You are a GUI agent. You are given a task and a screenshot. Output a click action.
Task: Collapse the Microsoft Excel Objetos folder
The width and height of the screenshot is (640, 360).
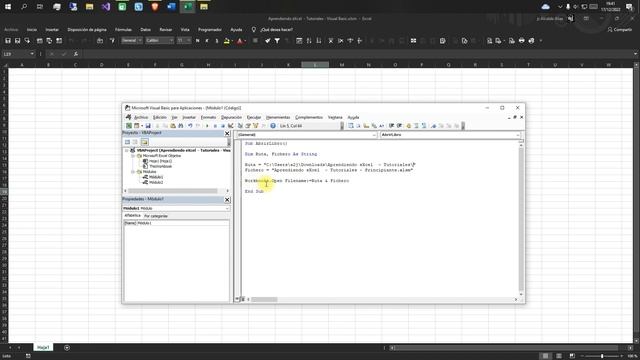tap(133, 156)
